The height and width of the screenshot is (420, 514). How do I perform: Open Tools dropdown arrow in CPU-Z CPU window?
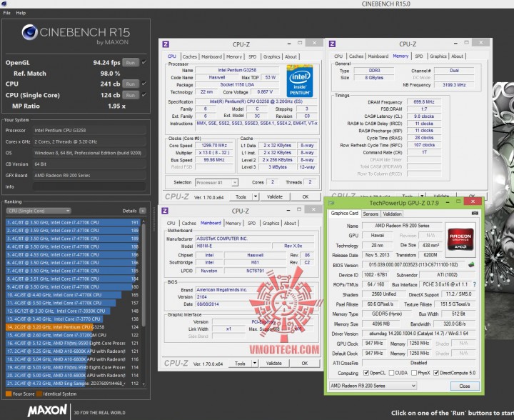pyautogui.click(x=256, y=196)
